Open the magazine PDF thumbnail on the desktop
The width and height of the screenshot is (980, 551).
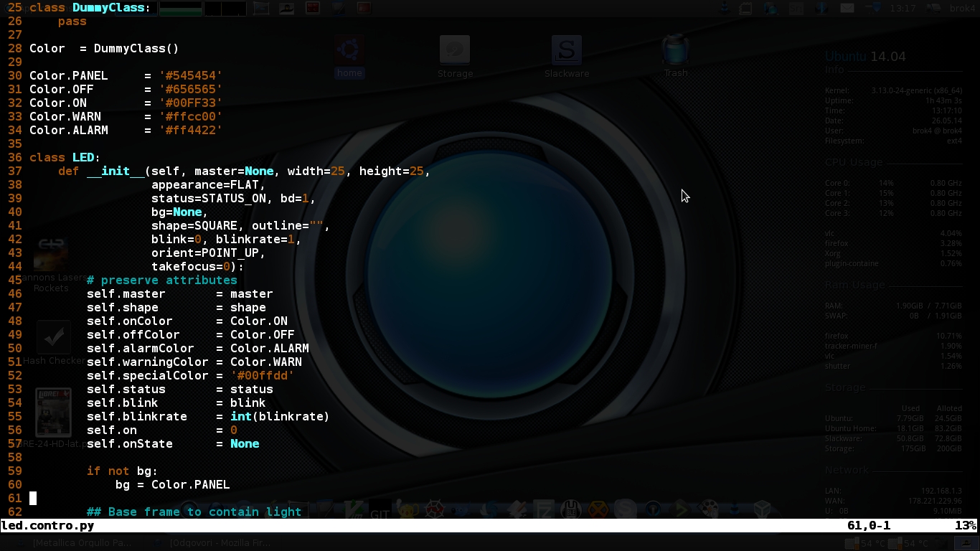[x=53, y=413]
